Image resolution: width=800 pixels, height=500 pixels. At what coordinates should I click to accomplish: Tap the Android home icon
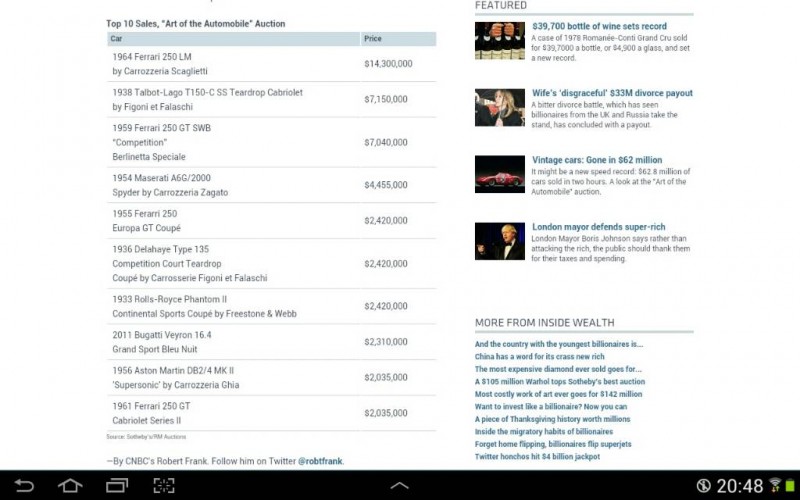70,485
